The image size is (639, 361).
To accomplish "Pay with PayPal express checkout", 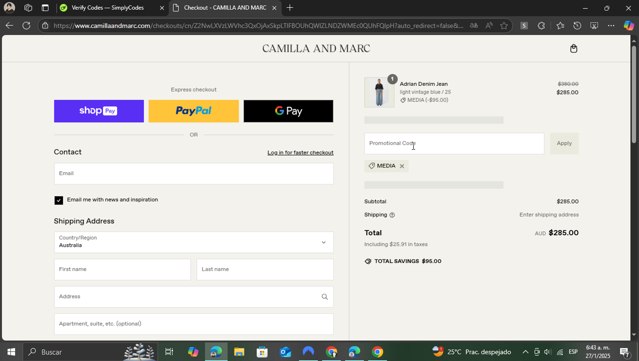I will (x=194, y=111).
